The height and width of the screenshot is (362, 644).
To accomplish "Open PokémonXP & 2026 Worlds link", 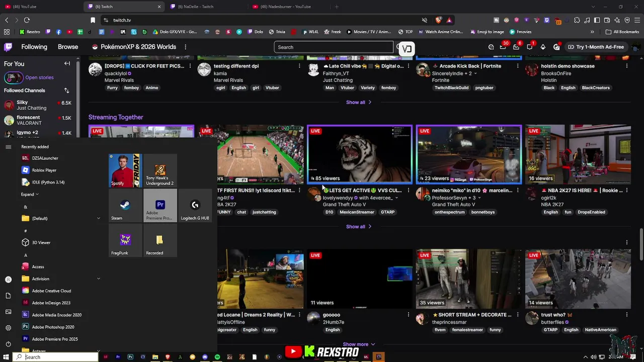I will (x=134, y=47).
